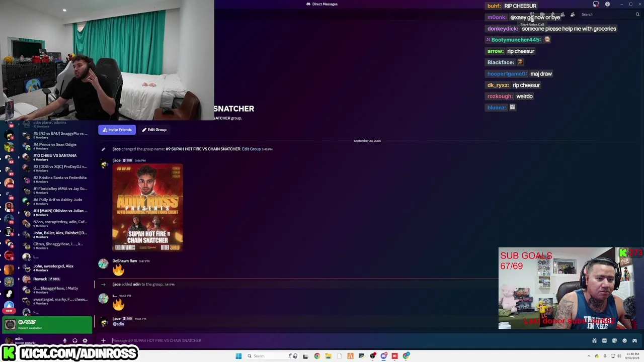Open group chat N3on, corruptedray, adin, Cuf...

pos(55,224)
